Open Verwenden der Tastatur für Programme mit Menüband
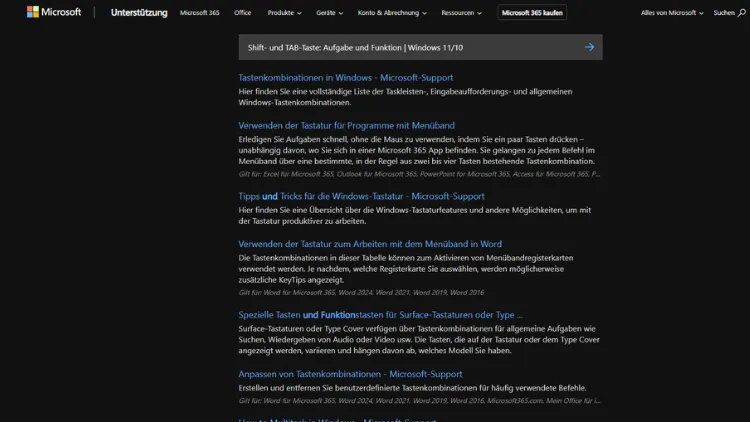Image resolution: width=750 pixels, height=422 pixels. [x=346, y=125]
